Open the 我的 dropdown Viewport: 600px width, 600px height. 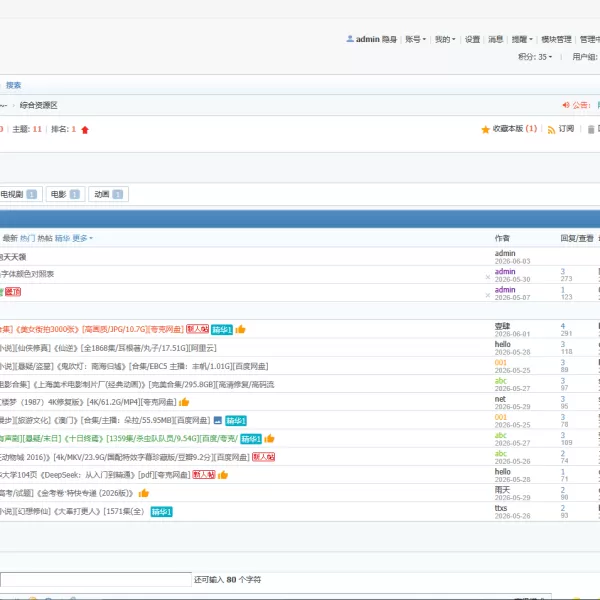tap(445, 39)
